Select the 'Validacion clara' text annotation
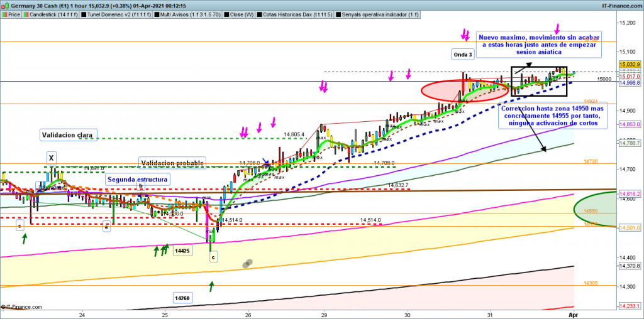The width and height of the screenshot is (644, 319). (x=67, y=134)
